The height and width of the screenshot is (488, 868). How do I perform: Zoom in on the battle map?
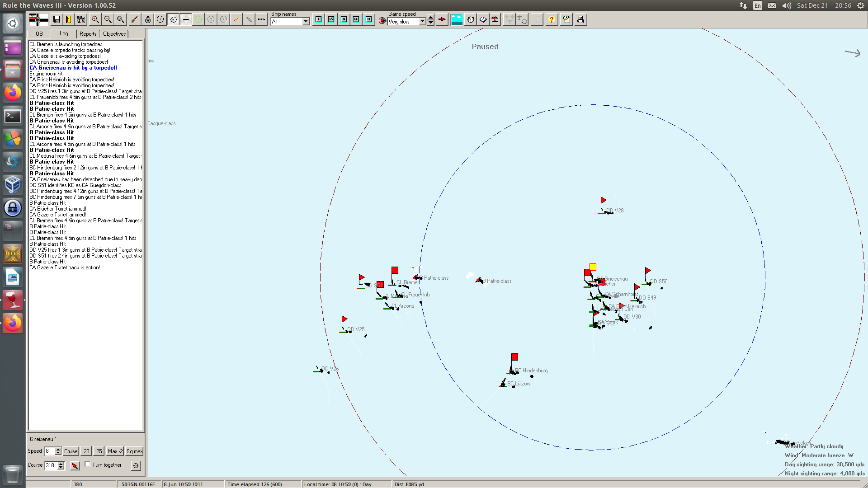(95, 19)
